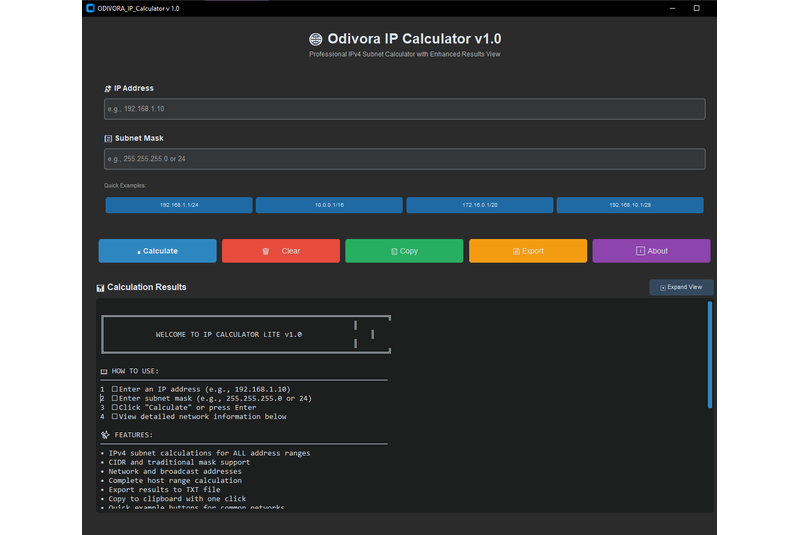Click the Calculate button
Image resolution: width=800 pixels, height=535 pixels.
(x=158, y=251)
